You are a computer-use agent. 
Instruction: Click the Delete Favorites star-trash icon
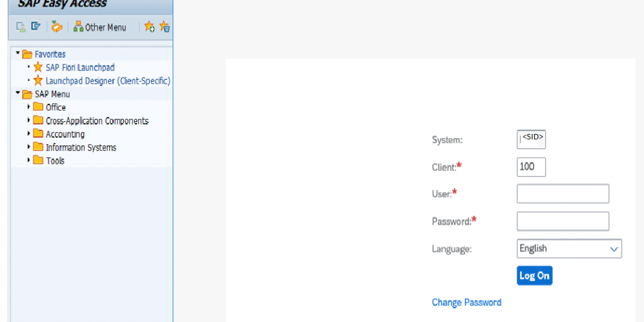coord(164,27)
